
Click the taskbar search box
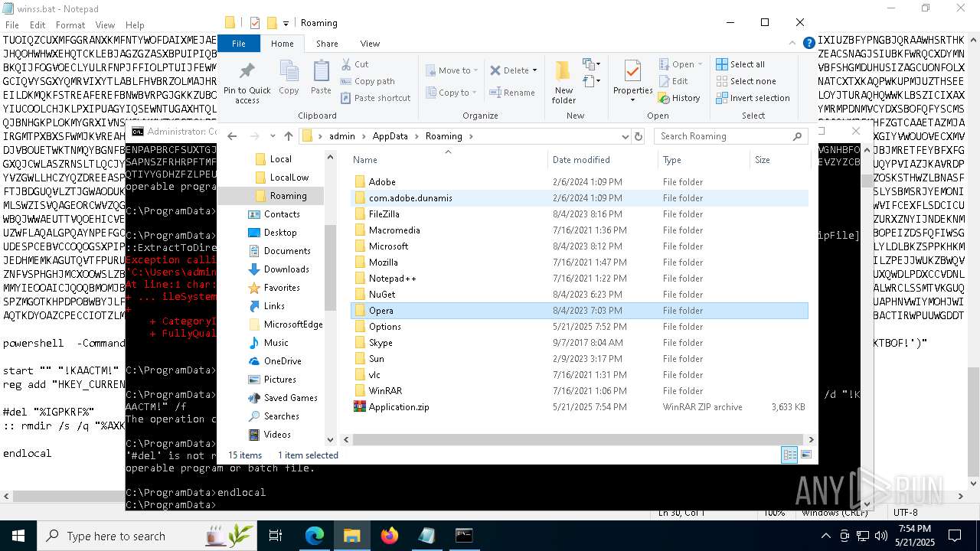point(147,536)
